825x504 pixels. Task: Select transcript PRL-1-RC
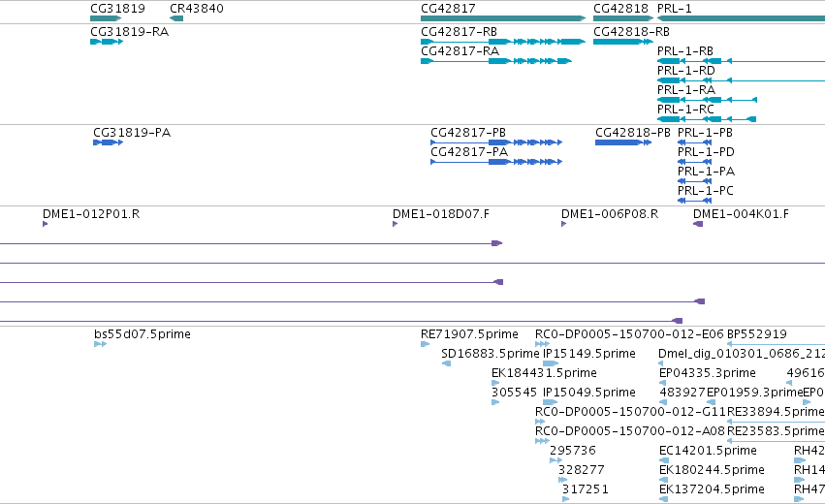(x=707, y=119)
